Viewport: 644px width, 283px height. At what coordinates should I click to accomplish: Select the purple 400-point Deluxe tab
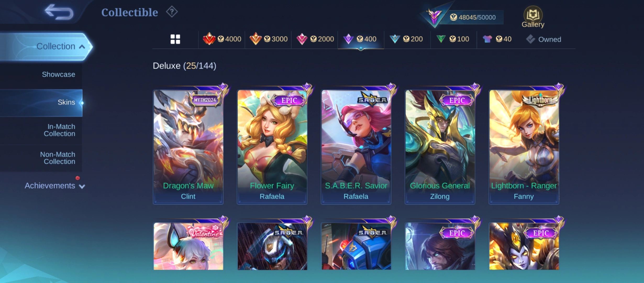click(361, 39)
